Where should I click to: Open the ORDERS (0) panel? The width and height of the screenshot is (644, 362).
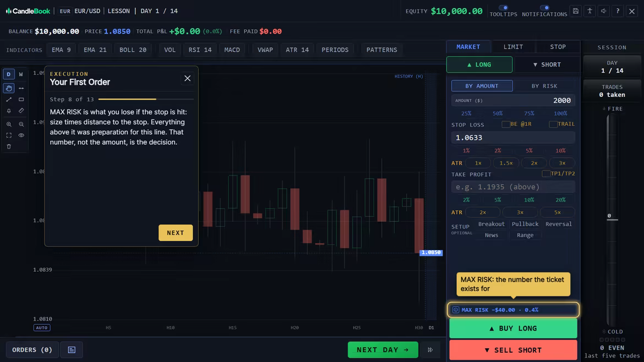pos(32,350)
